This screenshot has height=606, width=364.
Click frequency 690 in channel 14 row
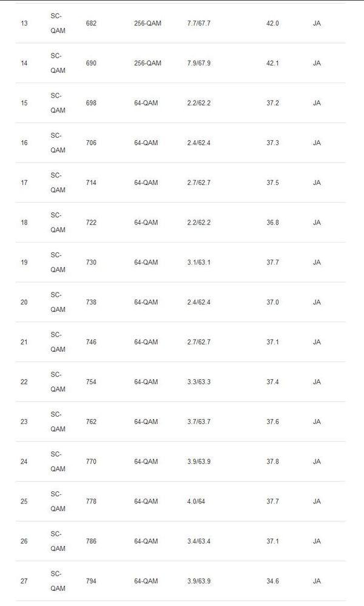click(x=91, y=63)
